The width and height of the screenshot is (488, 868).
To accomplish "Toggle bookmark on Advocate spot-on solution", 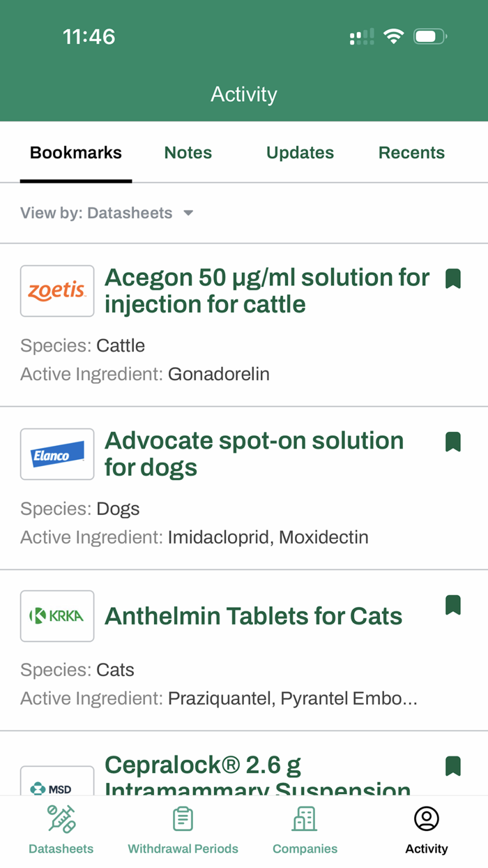I will (x=453, y=442).
